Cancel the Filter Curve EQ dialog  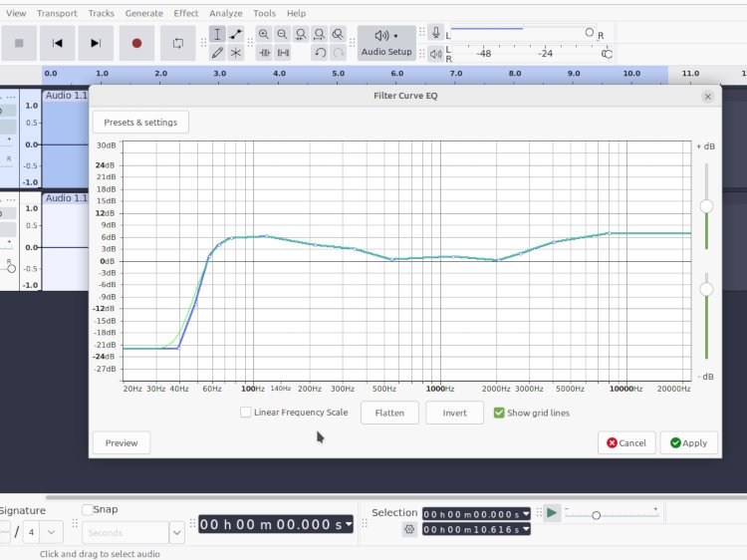pyautogui.click(x=626, y=442)
